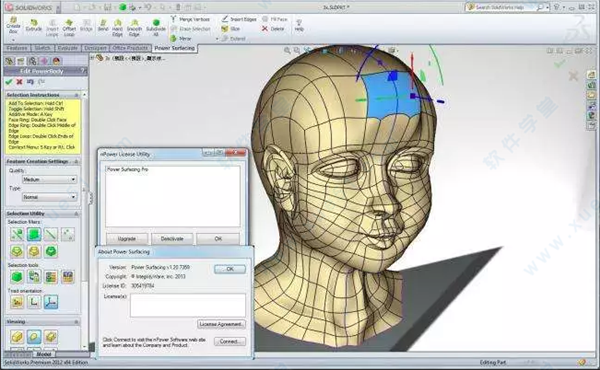Toggle the highlighted middle Viewing mode button
The width and height of the screenshot is (600, 370).
[34, 337]
